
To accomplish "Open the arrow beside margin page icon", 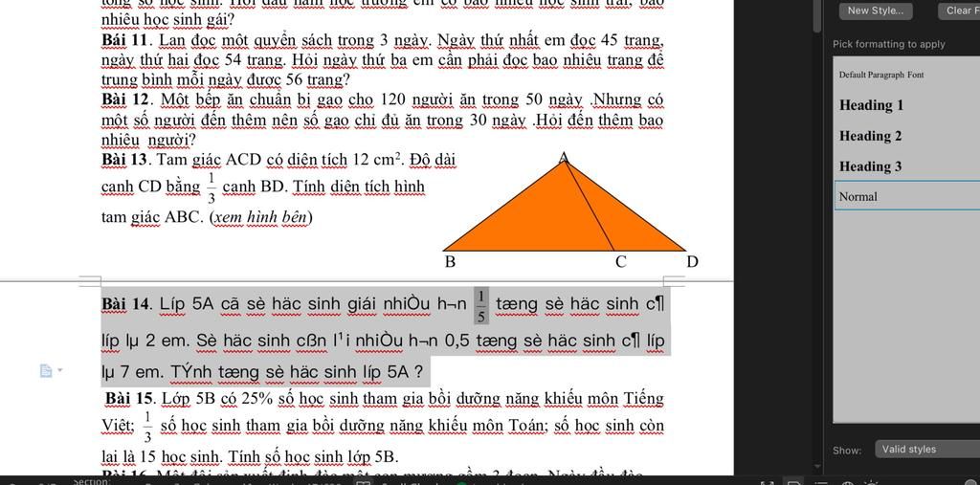I will pyautogui.click(x=60, y=371).
